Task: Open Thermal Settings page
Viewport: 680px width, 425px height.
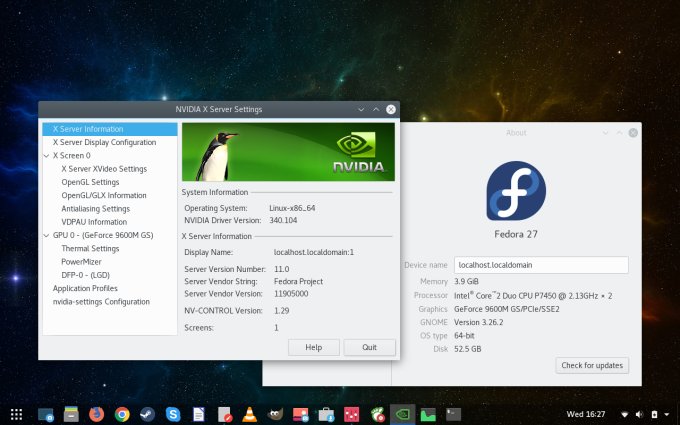Action: tap(90, 249)
